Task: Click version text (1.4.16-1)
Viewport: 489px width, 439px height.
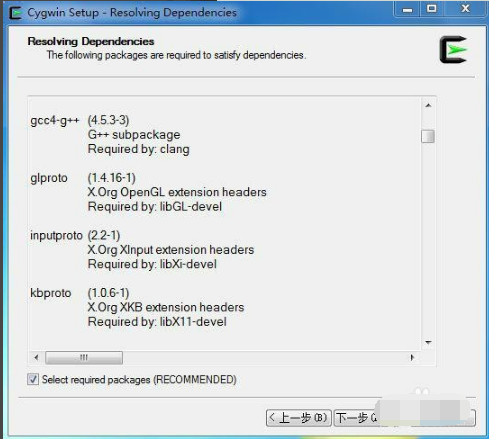Action: point(112,178)
